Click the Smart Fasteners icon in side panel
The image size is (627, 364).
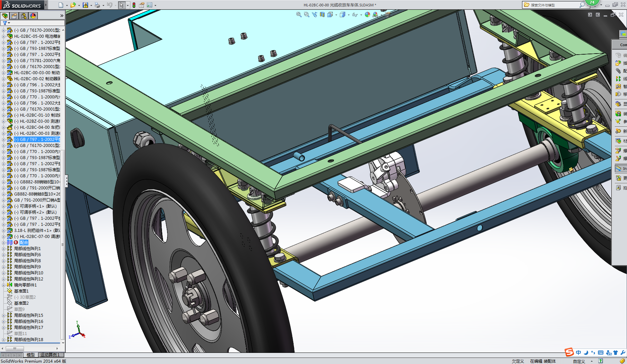618,86
